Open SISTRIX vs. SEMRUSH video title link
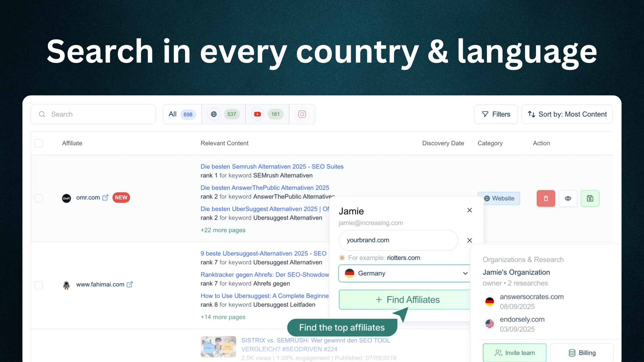 [316, 345]
